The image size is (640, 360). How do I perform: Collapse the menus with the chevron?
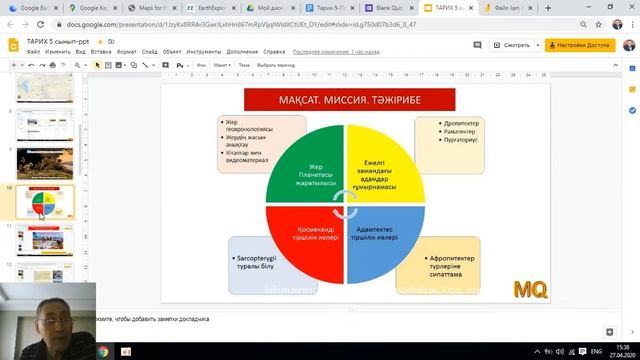coord(616,65)
